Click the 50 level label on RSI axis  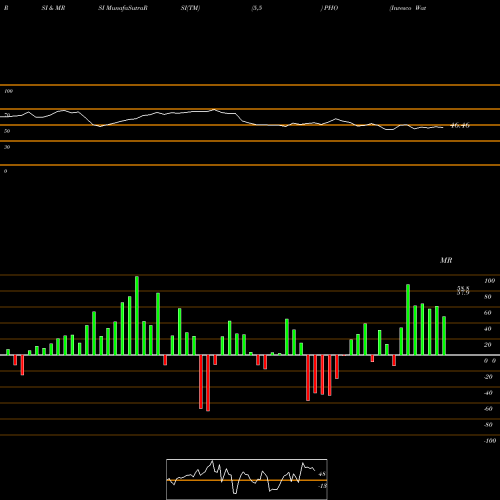tap(7, 131)
